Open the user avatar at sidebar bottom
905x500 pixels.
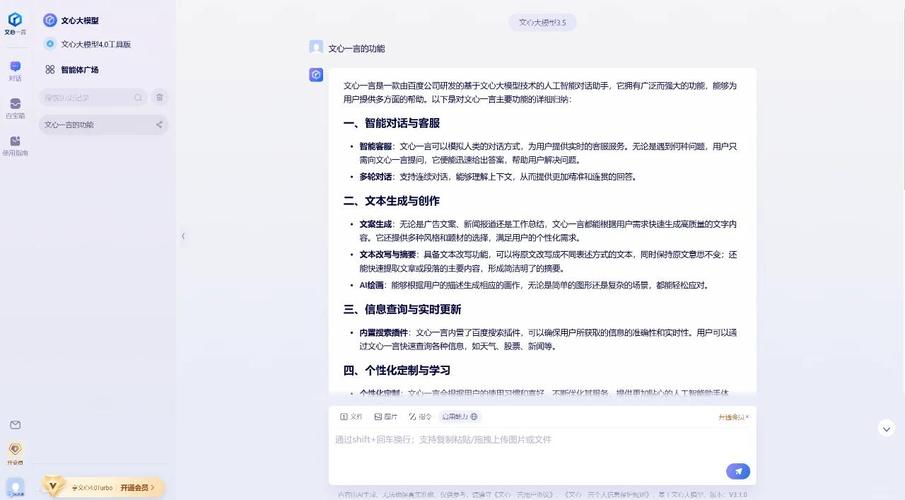[16, 487]
